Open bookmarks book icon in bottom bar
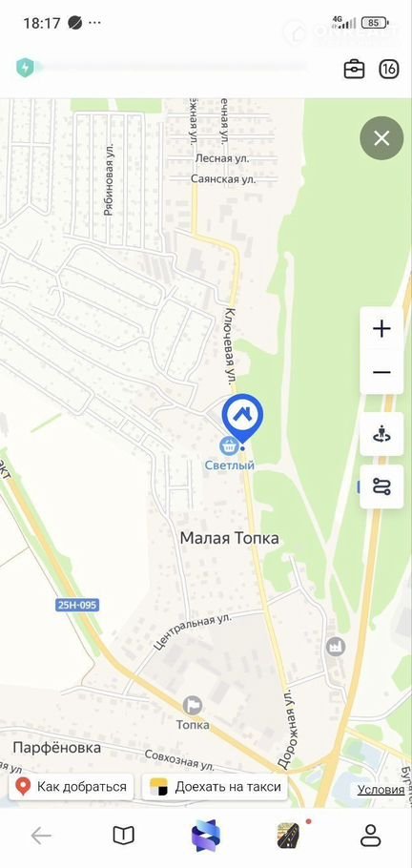The height and width of the screenshot is (868, 412). pyautogui.click(x=123, y=836)
